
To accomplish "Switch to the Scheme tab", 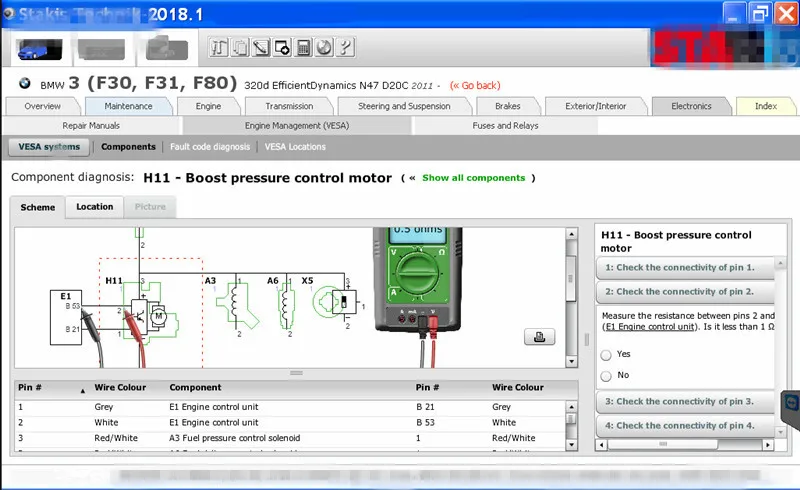I will pos(38,207).
